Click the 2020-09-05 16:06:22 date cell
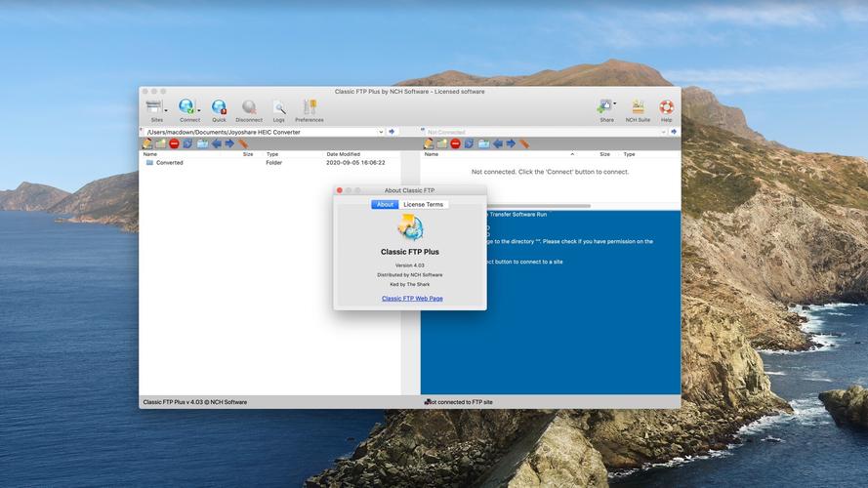The height and width of the screenshot is (488, 868). (355, 163)
